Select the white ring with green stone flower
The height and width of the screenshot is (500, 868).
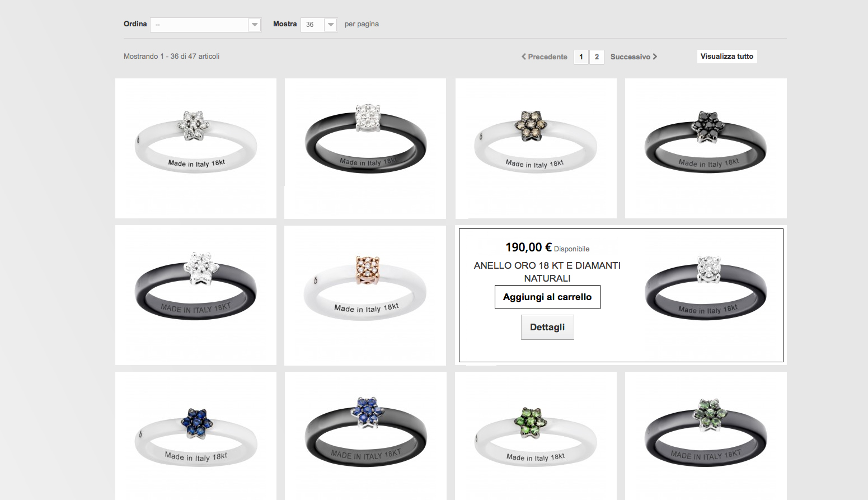pyautogui.click(x=536, y=436)
